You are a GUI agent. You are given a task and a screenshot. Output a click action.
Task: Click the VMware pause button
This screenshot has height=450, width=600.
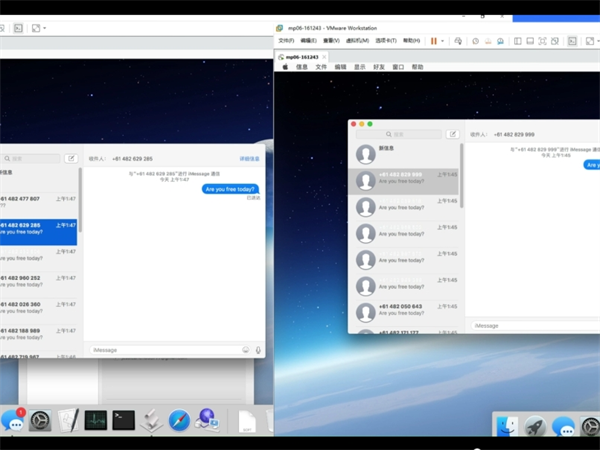click(434, 41)
